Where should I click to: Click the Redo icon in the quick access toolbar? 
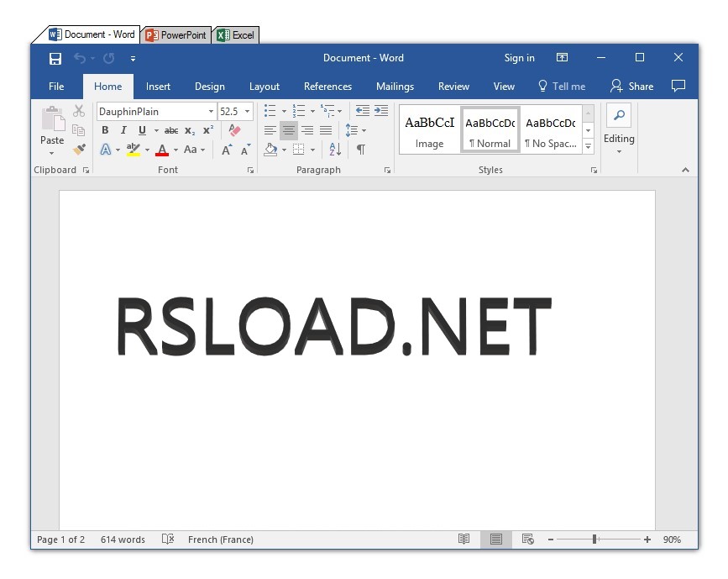click(108, 58)
